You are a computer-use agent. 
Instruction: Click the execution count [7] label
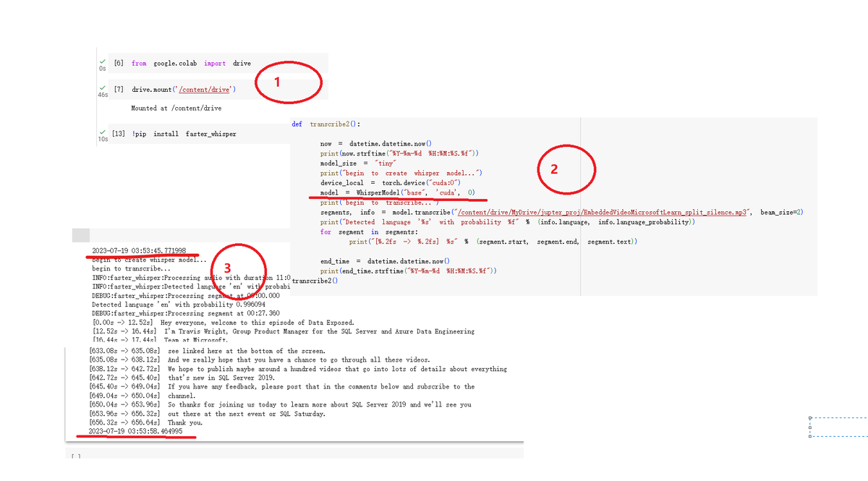[x=119, y=88]
